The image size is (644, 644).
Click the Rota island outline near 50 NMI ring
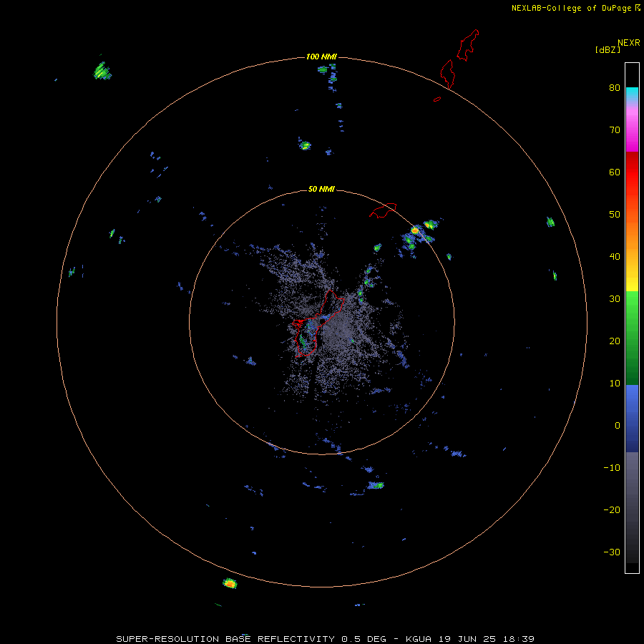(383, 210)
